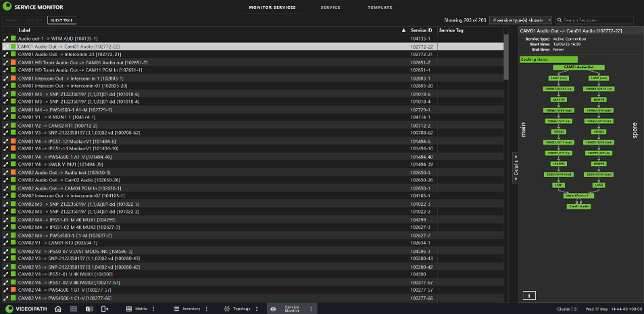
Task: Switch to the Template tab
Action: tap(380, 7)
